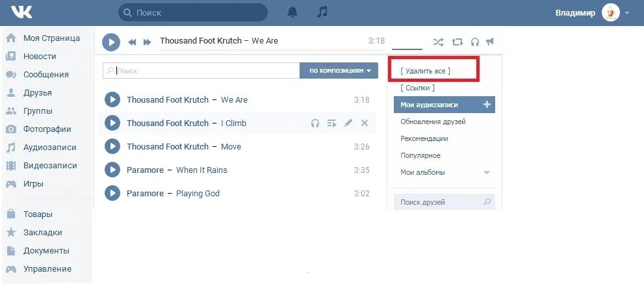
Task: Adjust the volume slider in player
Action: click(x=407, y=49)
